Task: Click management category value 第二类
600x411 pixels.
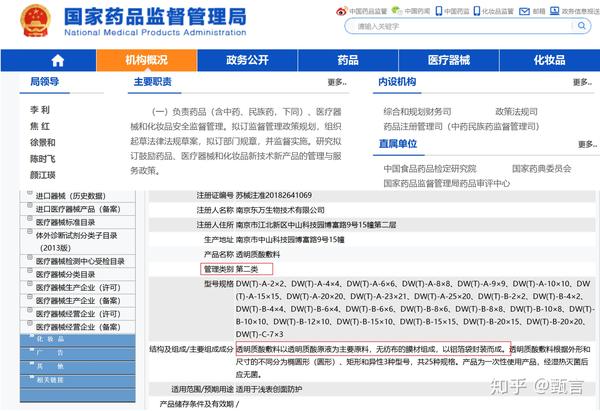Action: 247,269
